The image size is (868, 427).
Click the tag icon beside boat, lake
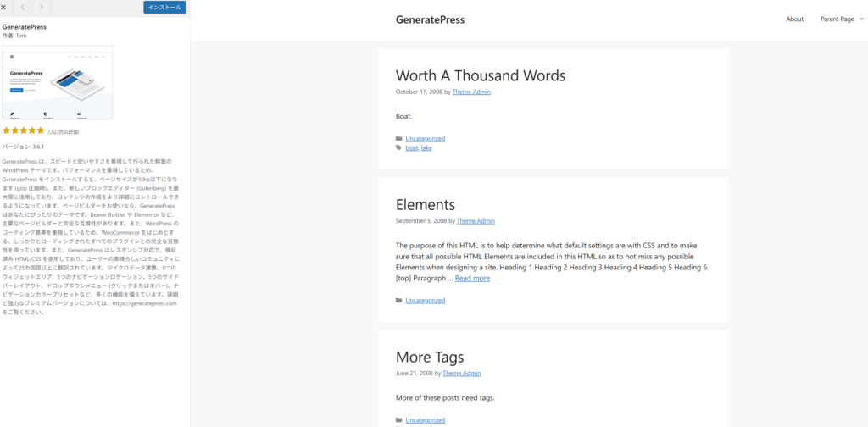399,147
